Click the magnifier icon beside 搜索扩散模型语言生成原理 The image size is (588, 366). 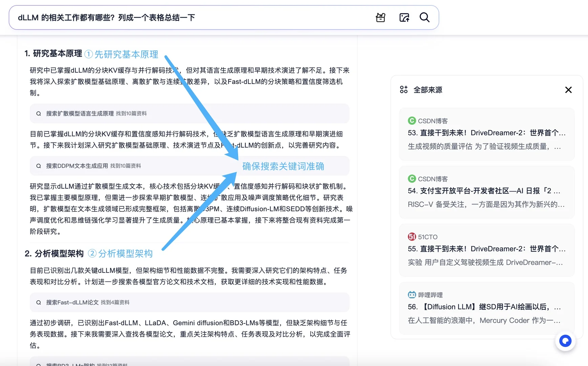tap(39, 114)
